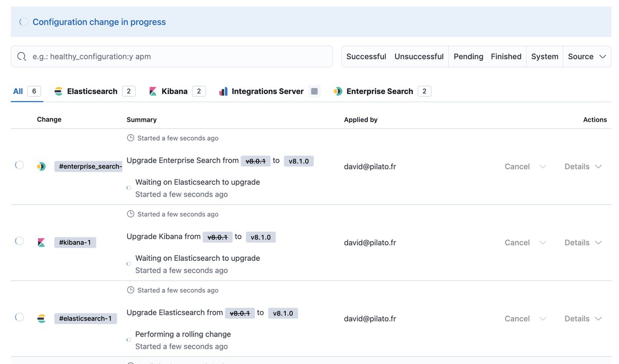The image size is (619, 364).
Task: Switch to the Integrations Server tab
Action: 269,91
